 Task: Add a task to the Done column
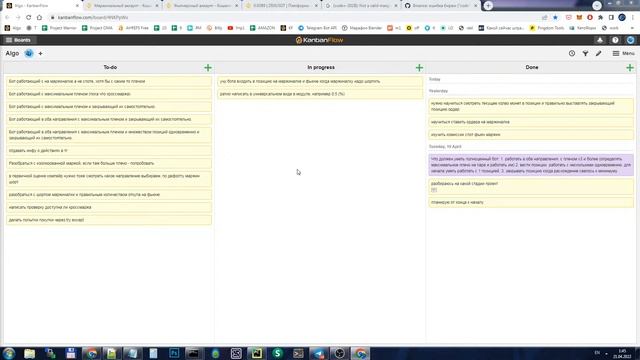point(630,68)
